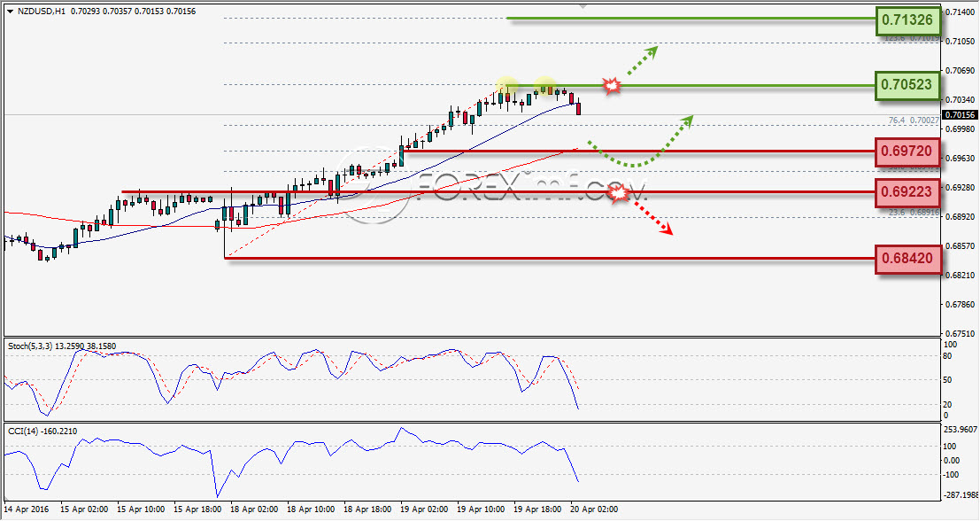This screenshot has height=521, width=980.
Task: Click the last red candlestick on the chart
Action: click(579, 108)
